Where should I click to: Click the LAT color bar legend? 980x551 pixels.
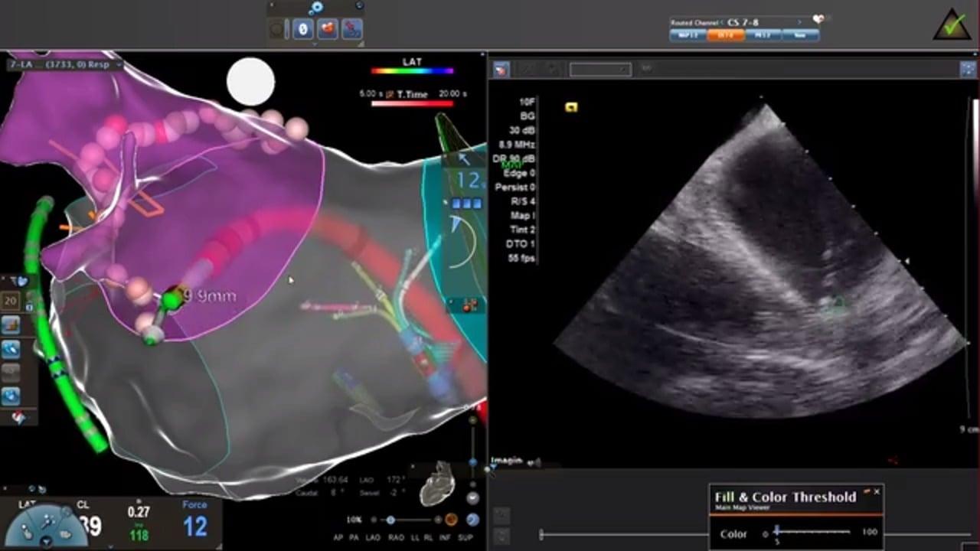click(x=412, y=71)
